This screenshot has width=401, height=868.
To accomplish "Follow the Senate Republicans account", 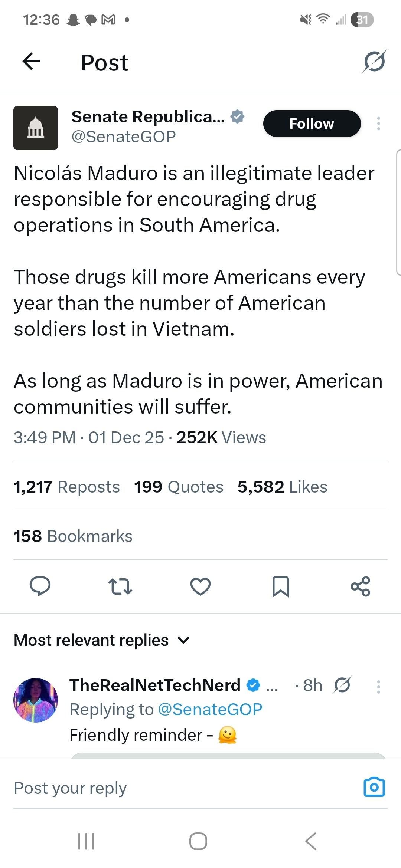I will (312, 124).
